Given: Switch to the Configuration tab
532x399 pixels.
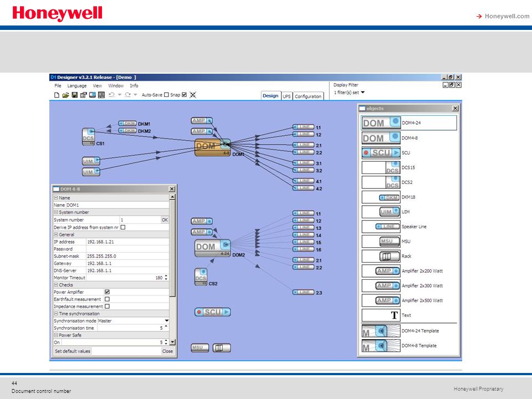Looking at the screenshot, I should pos(308,96).
